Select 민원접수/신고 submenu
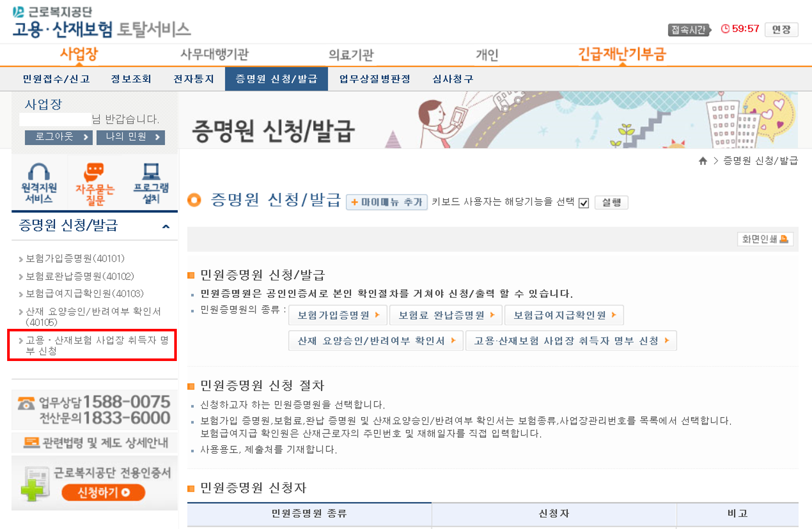812x529 pixels. (x=56, y=79)
